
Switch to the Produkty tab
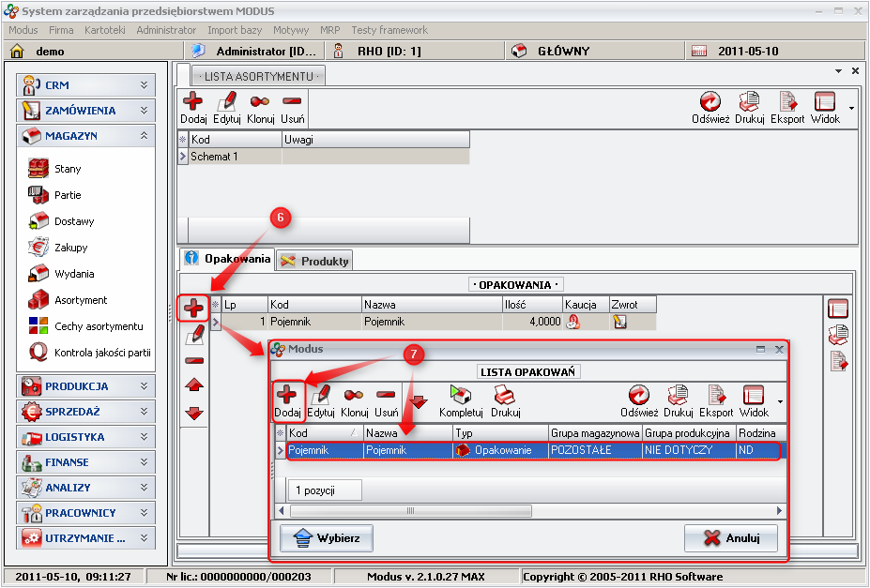(x=314, y=261)
